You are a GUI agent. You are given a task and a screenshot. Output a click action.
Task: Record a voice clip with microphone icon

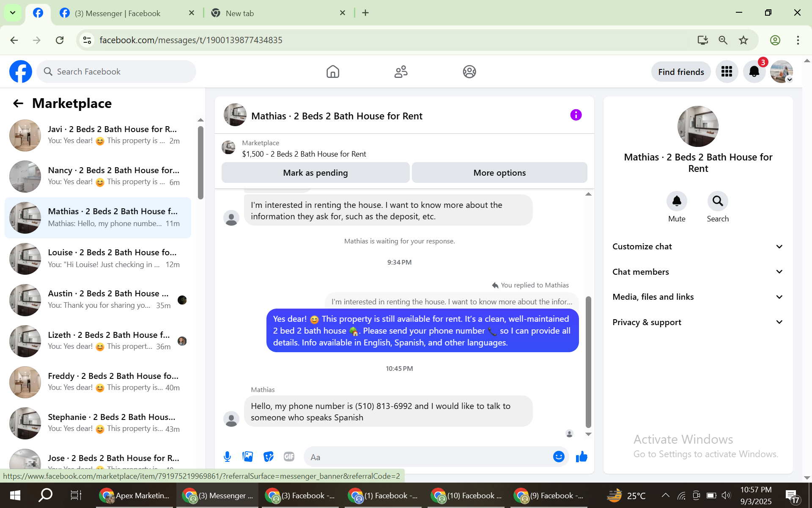[227, 457]
